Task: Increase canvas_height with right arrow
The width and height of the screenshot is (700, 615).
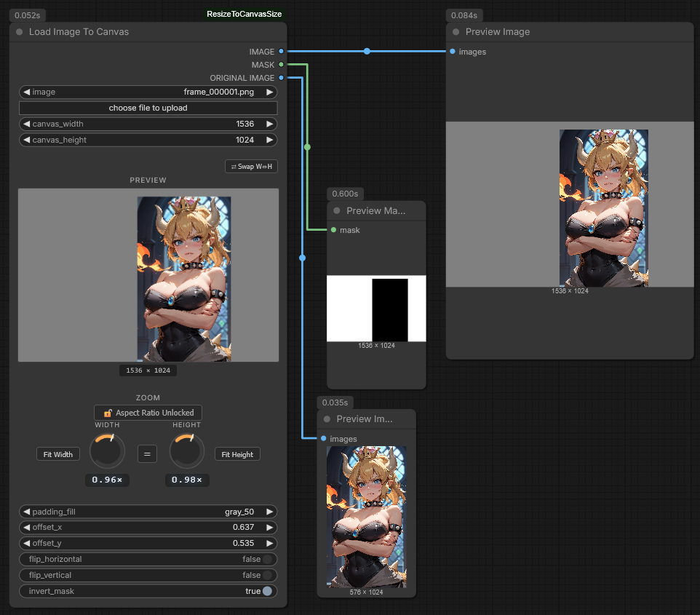Action: (x=269, y=140)
